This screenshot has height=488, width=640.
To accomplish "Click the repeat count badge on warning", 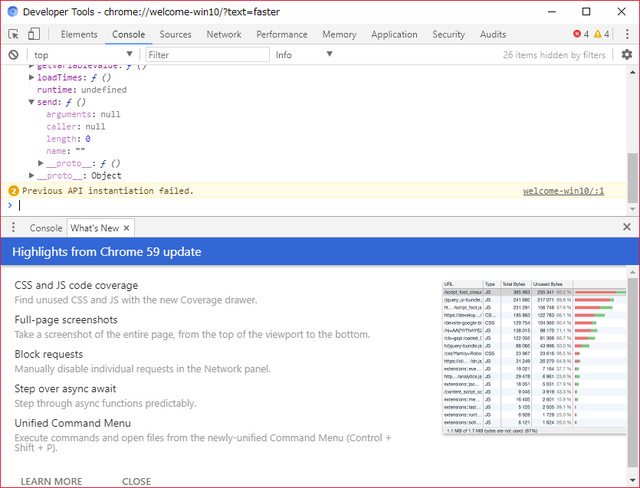I will 13,191.
